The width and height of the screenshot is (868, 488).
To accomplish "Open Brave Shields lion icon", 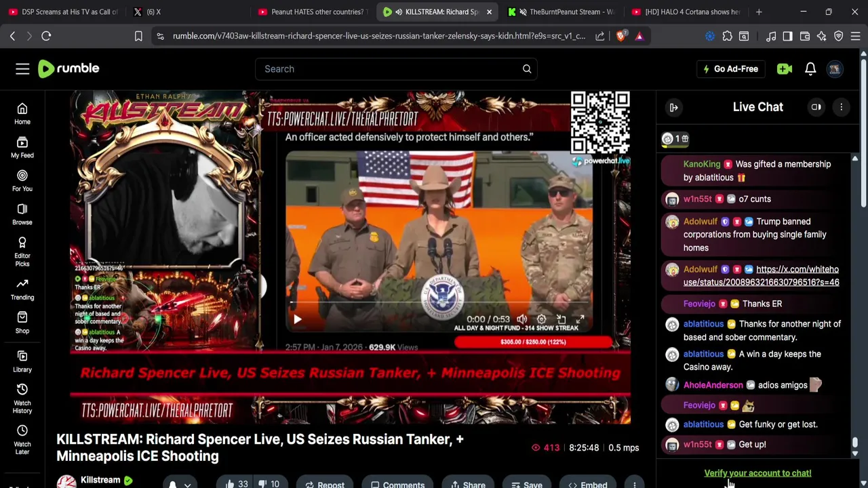I will click(x=620, y=36).
